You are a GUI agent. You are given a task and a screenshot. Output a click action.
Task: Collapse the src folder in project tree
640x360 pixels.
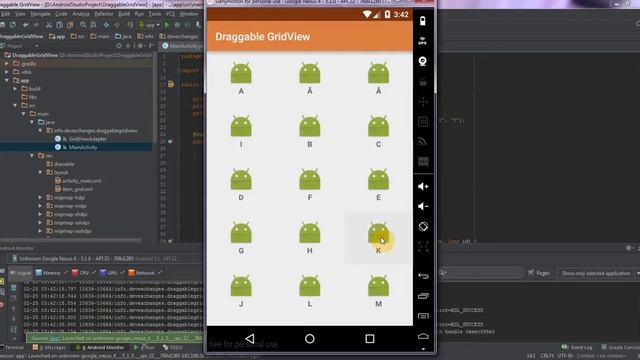point(15,105)
